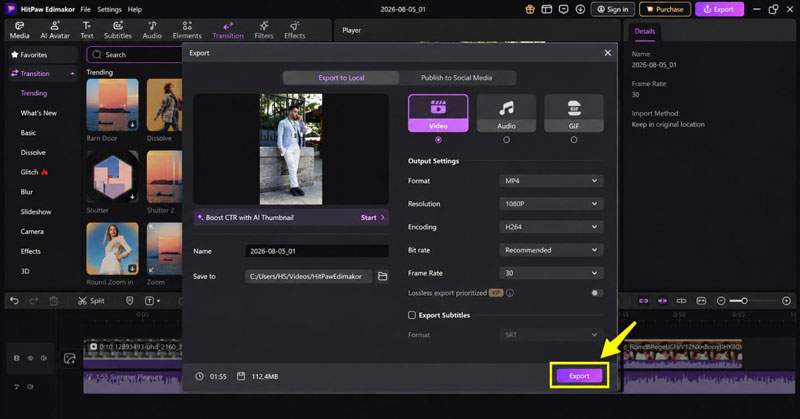Click the timeline zoom slider handle
The height and width of the screenshot is (419, 800).
click(x=744, y=301)
